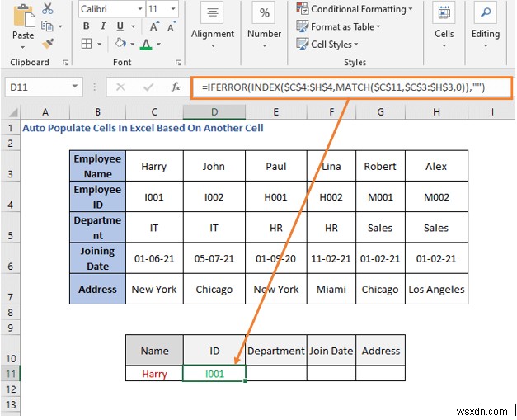Toggle Underline formatting
Screen dimensions: 517x420
(x=120, y=26)
